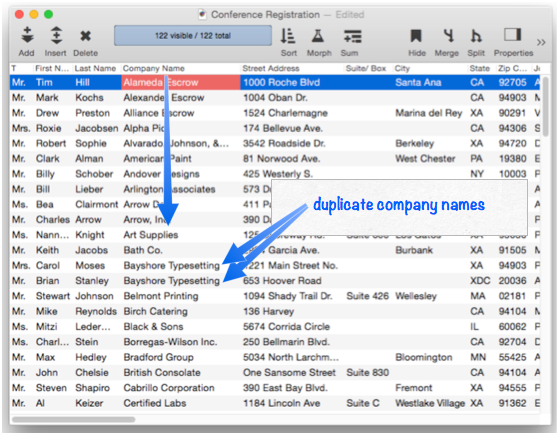The image size is (559, 435).
Task: Click the horizontal scrollbar thumb at bottom
Action: click(73, 420)
